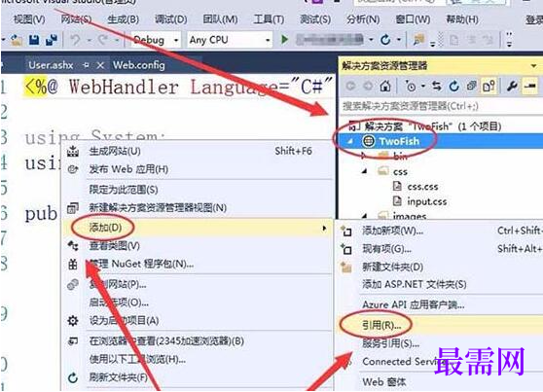This screenshot has width=543, height=392.
Task: Select the css folder in the tree
Action: tap(400, 171)
